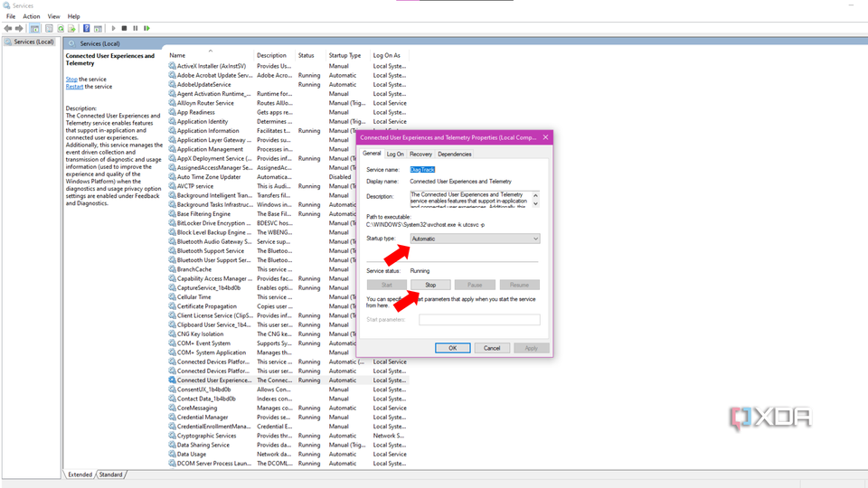Click gear icon beside Cryptographic Services
The width and height of the screenshot is (868, 488).
[172, 436]
